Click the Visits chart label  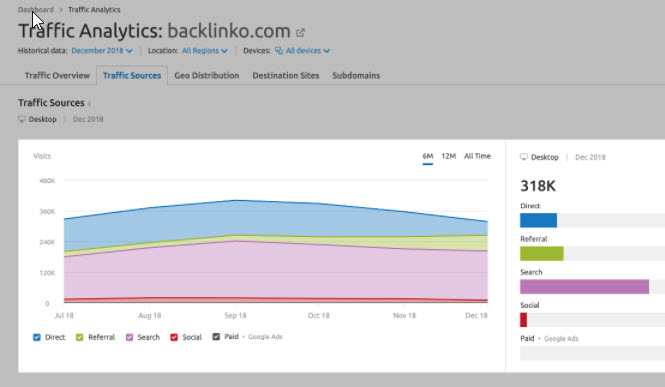click(x=42, y=156)
